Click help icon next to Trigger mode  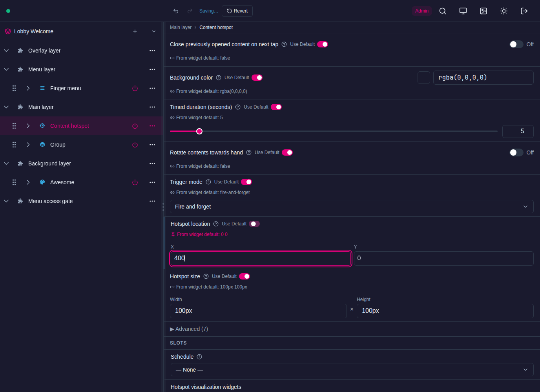pos(208,182)
